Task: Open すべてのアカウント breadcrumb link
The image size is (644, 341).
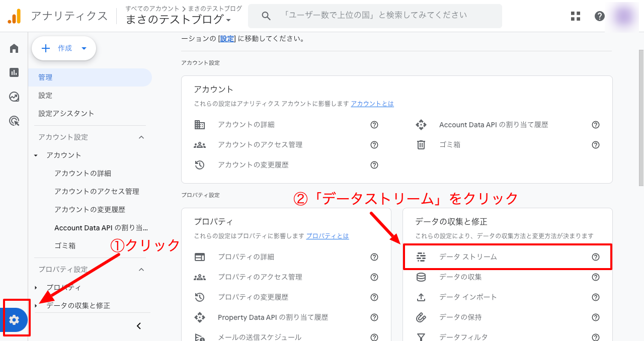Action: tap(152, 9)
